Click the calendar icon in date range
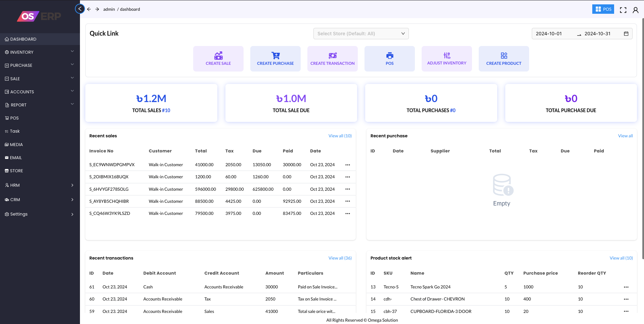644x324 pixels. pos(626,34)
